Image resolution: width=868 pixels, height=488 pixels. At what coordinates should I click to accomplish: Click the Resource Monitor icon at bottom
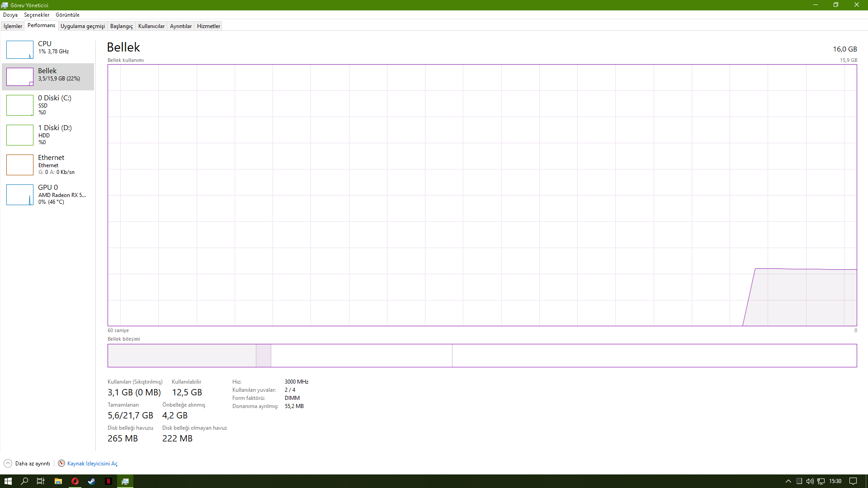coord(61,463)
